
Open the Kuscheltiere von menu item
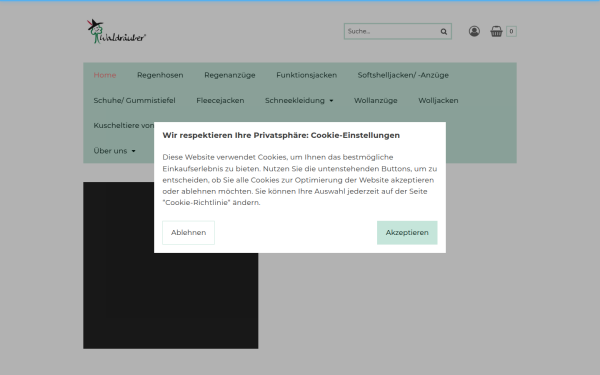pos(123,126)
